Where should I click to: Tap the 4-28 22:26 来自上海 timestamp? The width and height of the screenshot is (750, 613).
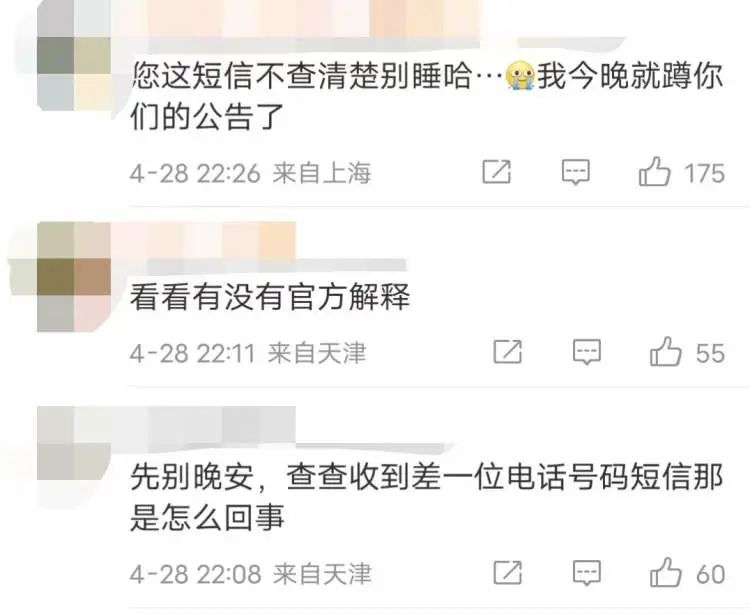[x=250, y=173]
